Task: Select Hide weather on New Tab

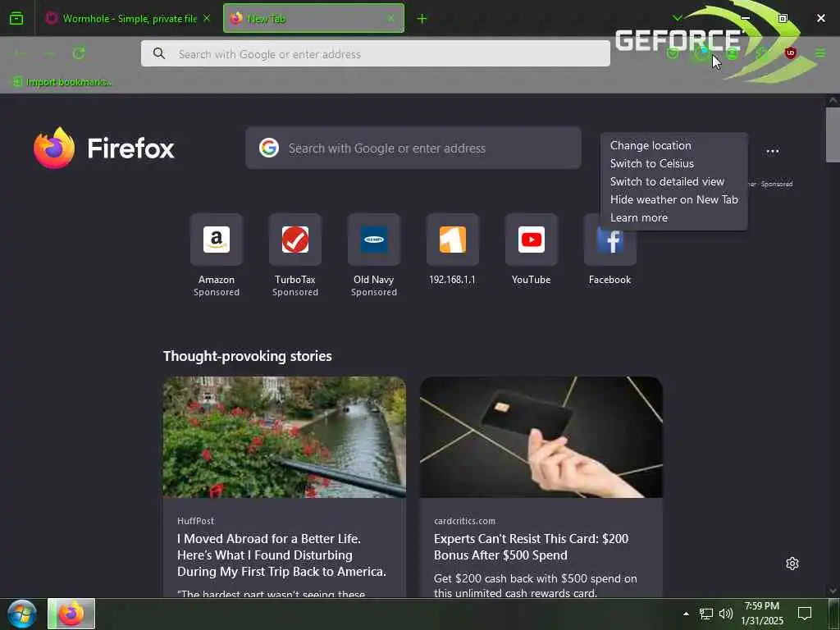Action: tap(674, 199)
